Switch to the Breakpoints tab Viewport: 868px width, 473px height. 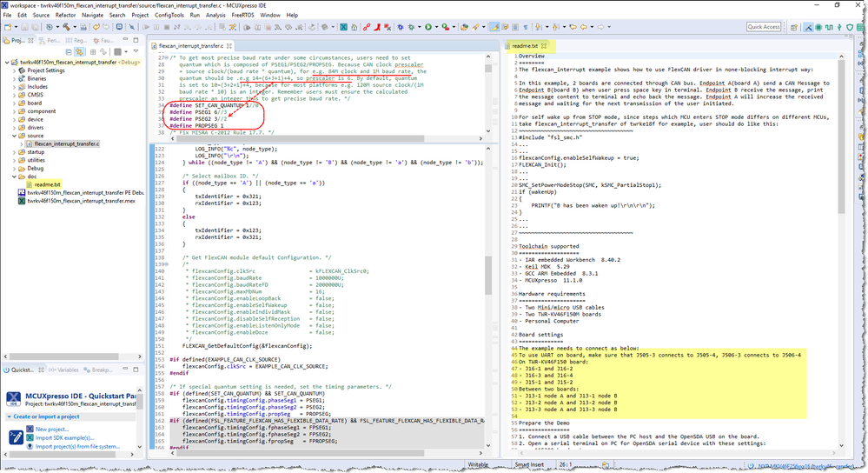tap(98, 370)
